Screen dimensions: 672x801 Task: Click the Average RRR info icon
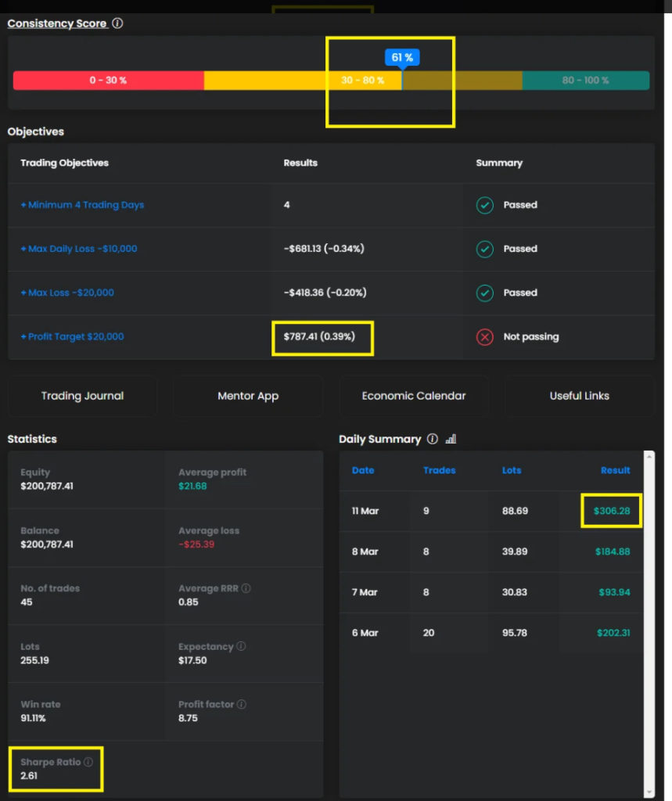click(246, 588)
